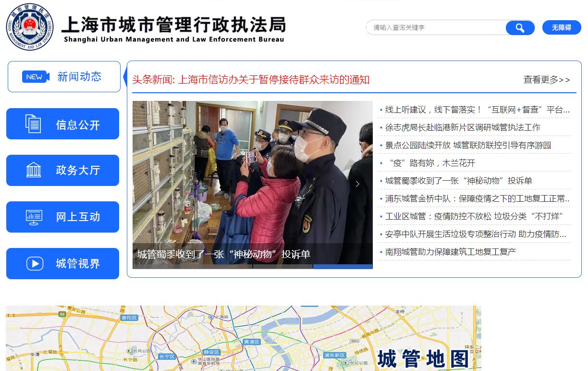
Task: Click the play icon on 城管视界
Action: pyautogui.click(x=35, y=263)
